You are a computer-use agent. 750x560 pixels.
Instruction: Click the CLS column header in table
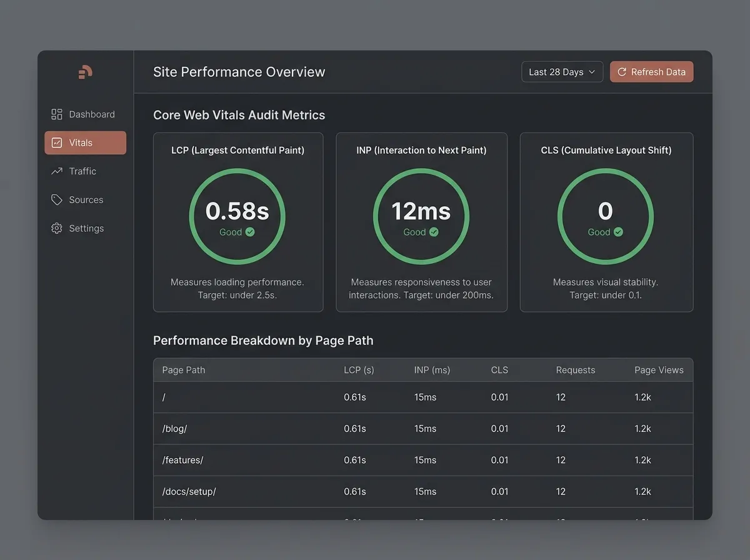click(x=499, y=370)
